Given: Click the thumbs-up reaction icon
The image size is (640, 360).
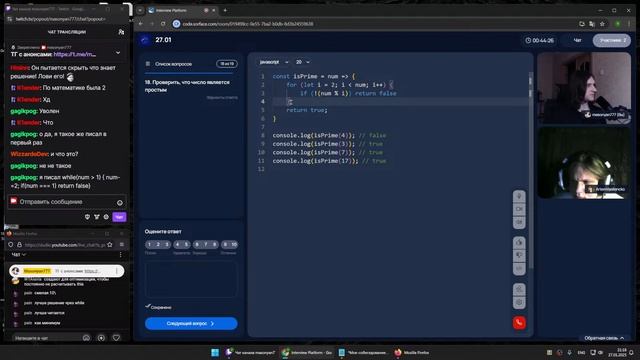Looking at the screenshot, I should (x=519, y=242).
